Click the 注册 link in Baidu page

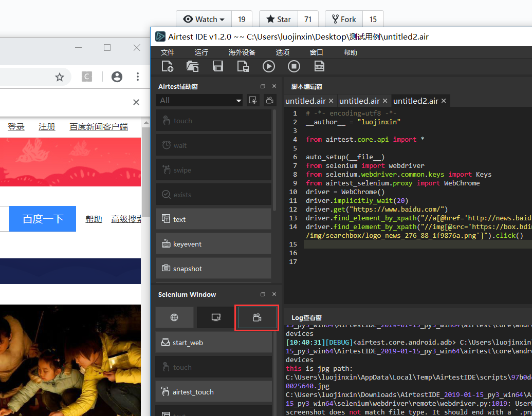pyautogui.click(x=47, y=127)
